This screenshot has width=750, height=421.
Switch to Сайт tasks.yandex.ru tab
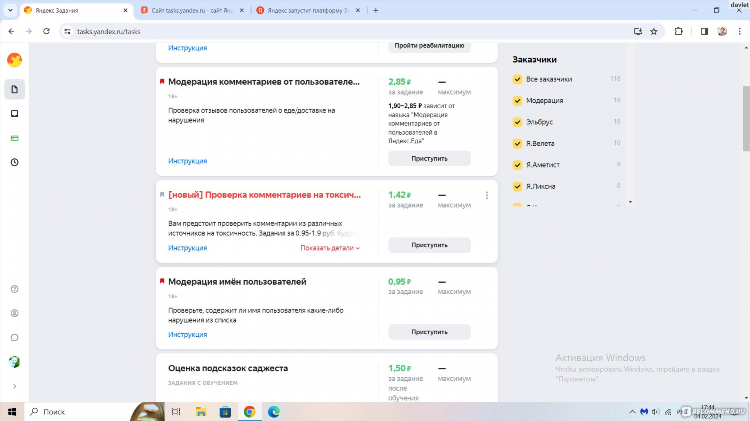[x=191, y=10]
